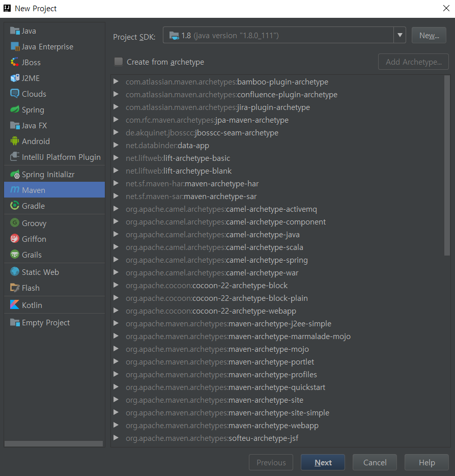Click the Kotlin logo icon
This screenshot has width=455, height=476.
coord(15,305)
